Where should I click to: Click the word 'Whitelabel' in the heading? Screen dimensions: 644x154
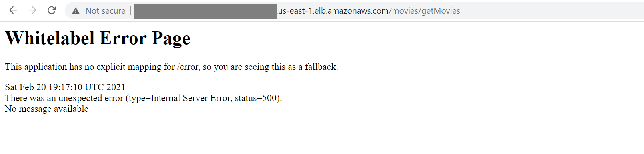[x=50, y=38]
